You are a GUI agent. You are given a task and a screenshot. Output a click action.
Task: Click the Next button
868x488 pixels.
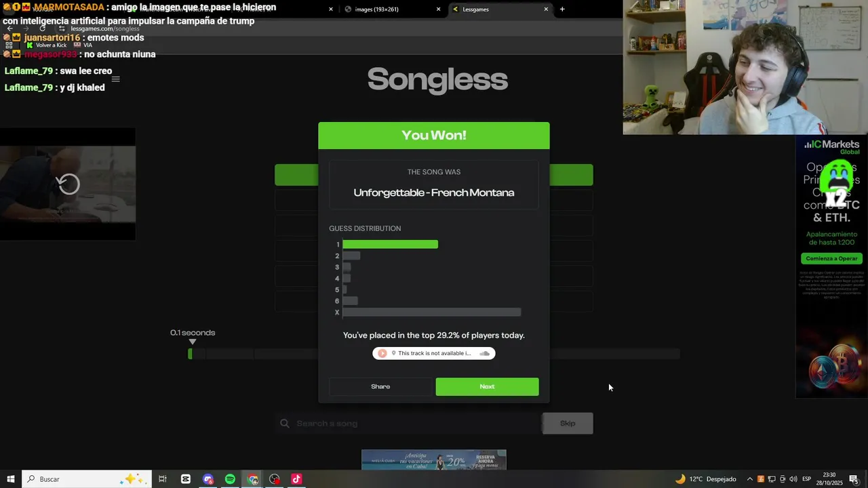487,386
